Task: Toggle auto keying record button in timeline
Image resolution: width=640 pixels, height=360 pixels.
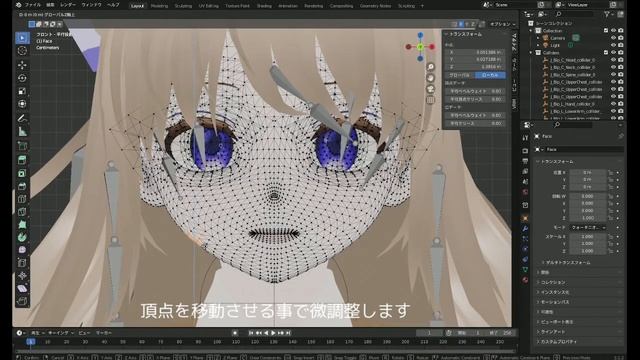Action: pos(235,333)
